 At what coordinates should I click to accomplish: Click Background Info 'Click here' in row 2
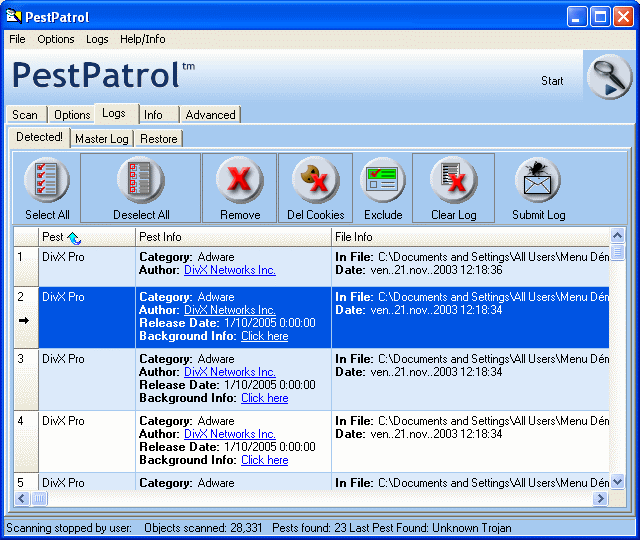point(264,336)
